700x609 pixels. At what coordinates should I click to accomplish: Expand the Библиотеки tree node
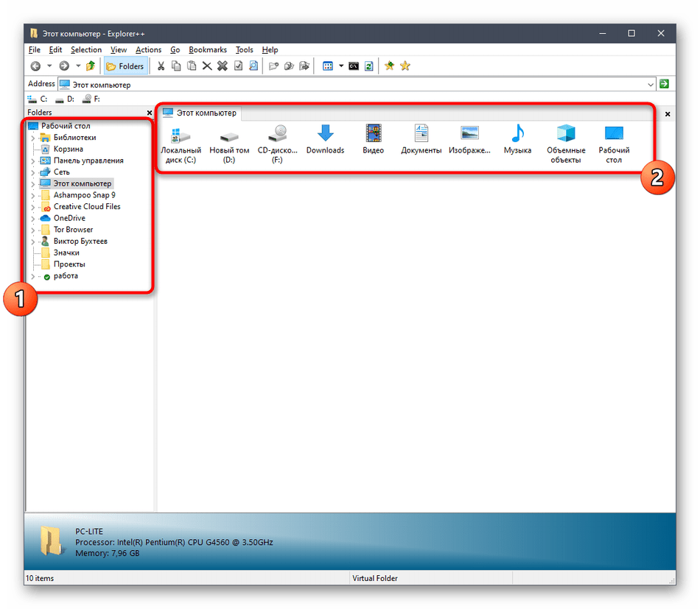click(x=32, y=138)
